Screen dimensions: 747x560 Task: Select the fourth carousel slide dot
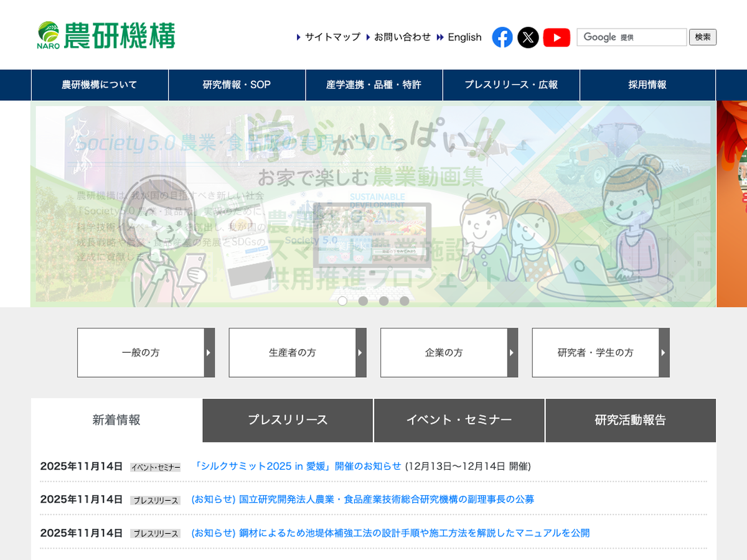pos(404,301)
